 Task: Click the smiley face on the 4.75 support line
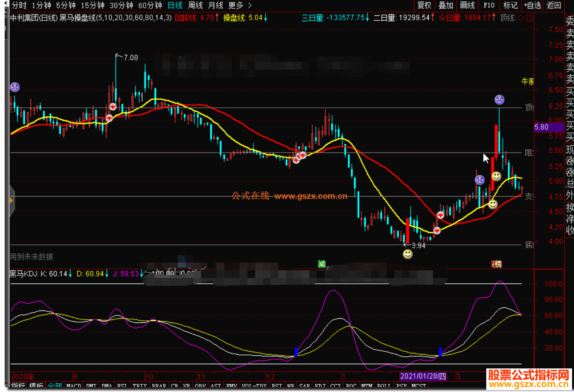493,204
